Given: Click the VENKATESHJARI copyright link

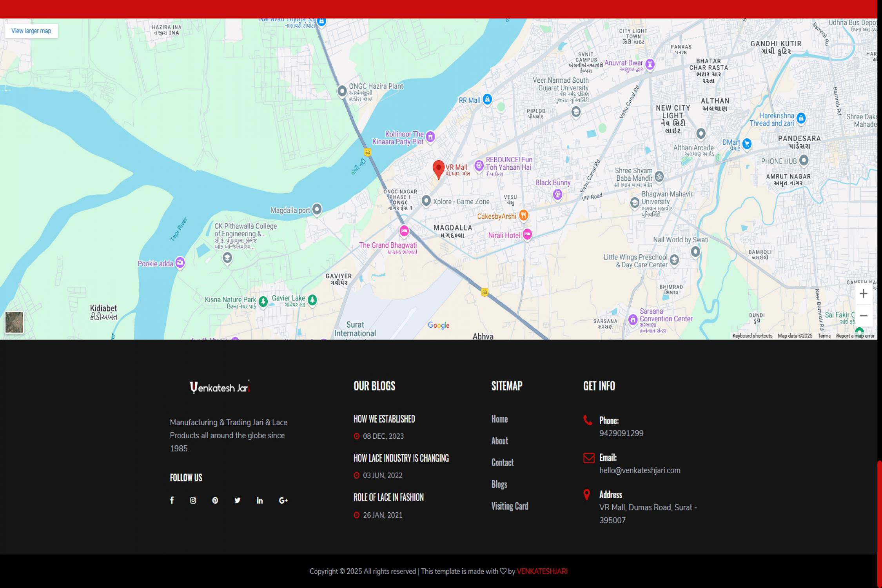Looking at the screenshot, I should [x=542, y=571].
